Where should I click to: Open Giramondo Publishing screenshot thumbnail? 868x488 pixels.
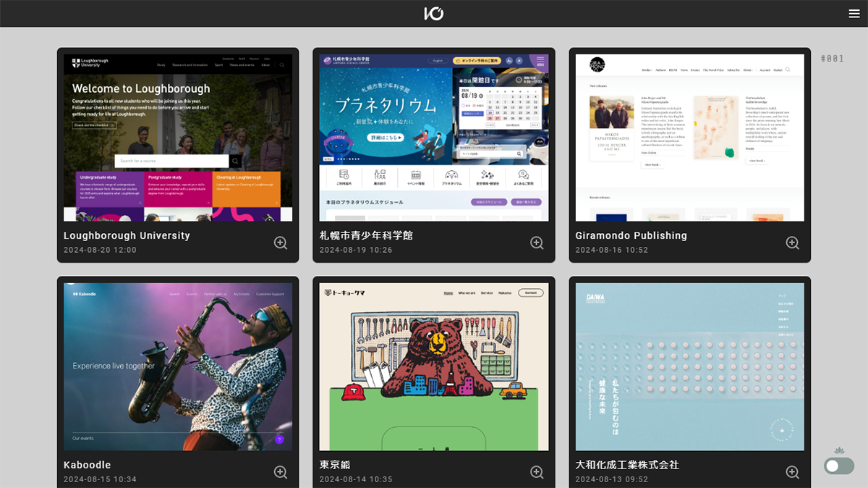690,138
